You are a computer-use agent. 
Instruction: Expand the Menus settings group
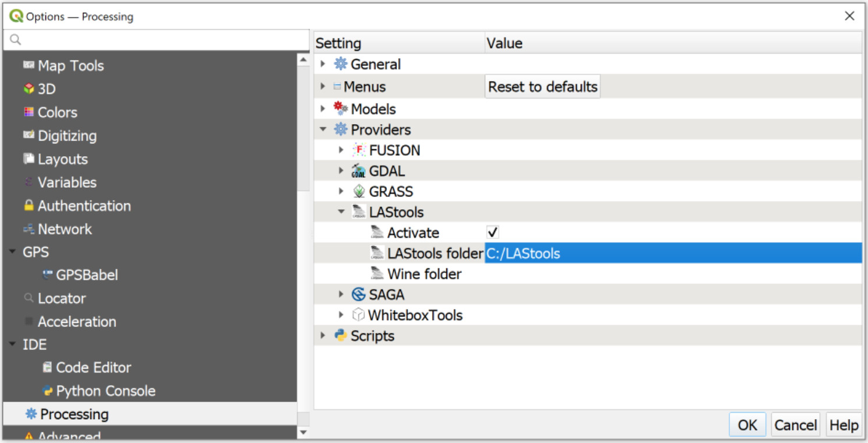(x=323, y=86)
